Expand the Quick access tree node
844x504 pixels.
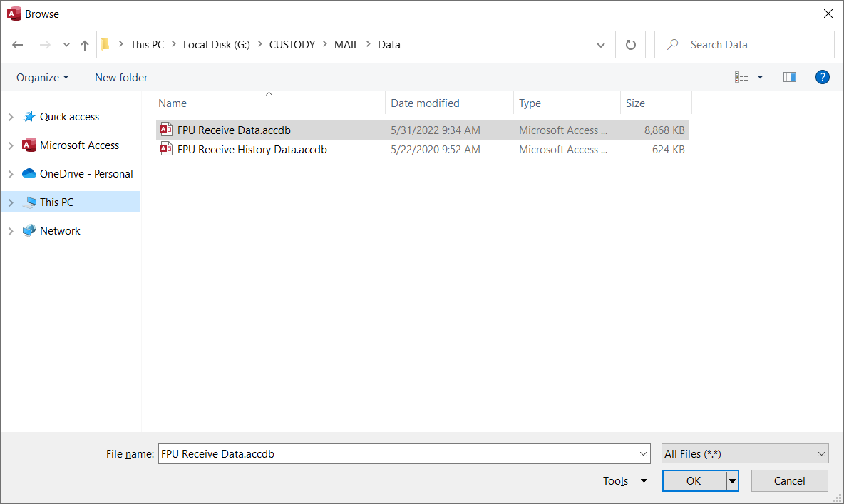coord(11,117)
